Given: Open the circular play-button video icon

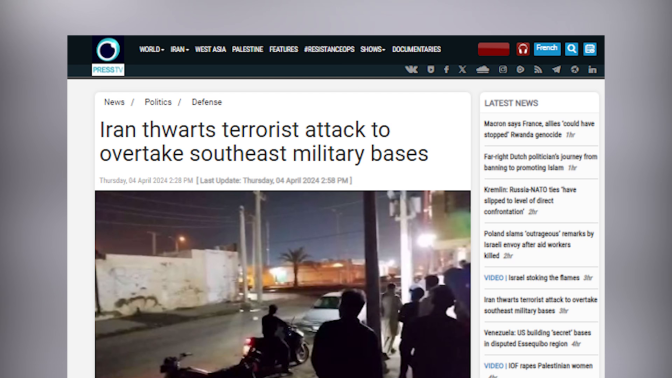Looking at the screenshot, I should point(520,69).
